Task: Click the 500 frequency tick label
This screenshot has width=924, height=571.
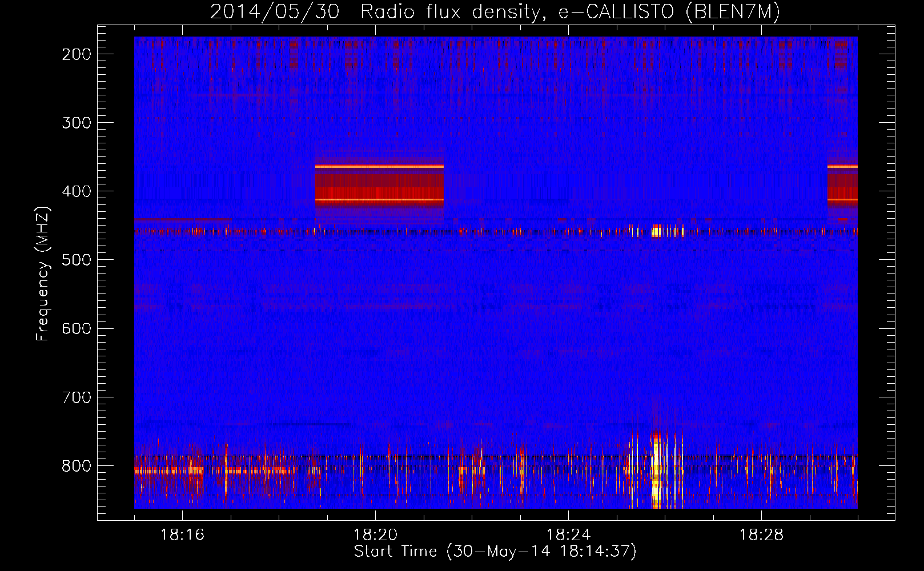Action: (76, 260)
